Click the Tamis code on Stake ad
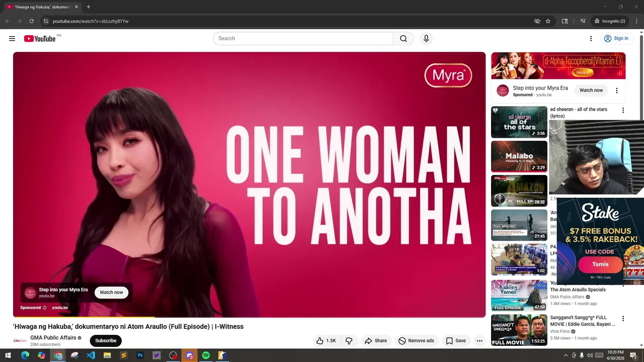 pos(600,264)
